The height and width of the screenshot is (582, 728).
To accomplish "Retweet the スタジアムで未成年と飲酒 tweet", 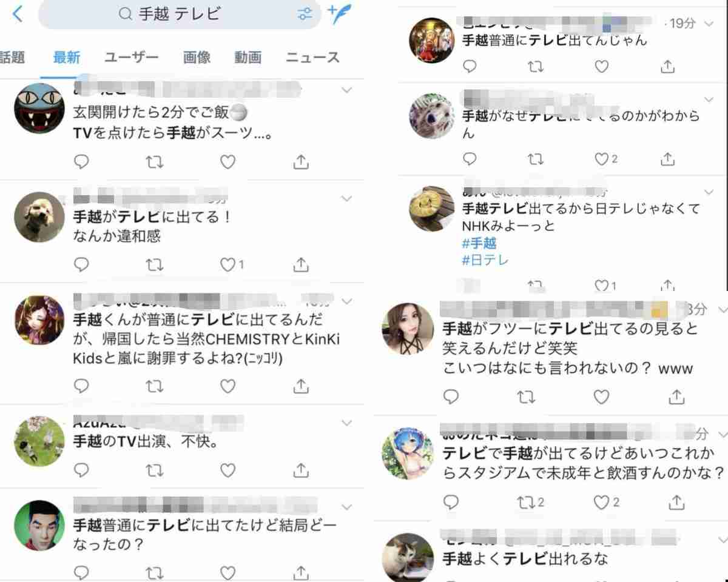I will pyautogui.click(x=530, y=503).
